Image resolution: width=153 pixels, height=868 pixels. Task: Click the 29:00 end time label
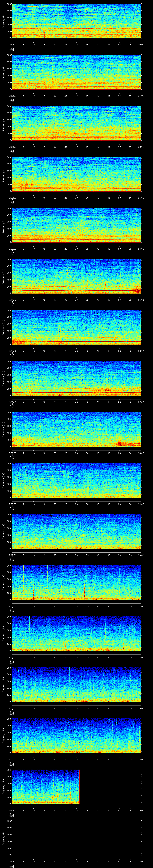(141, 504)
